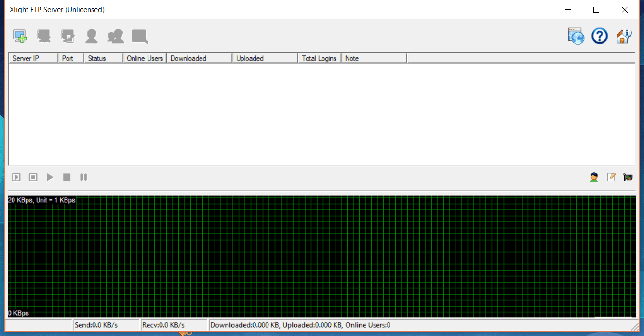Open the group list manager
Viewport: 644px width, 336px height.
[x=116, y=36]
